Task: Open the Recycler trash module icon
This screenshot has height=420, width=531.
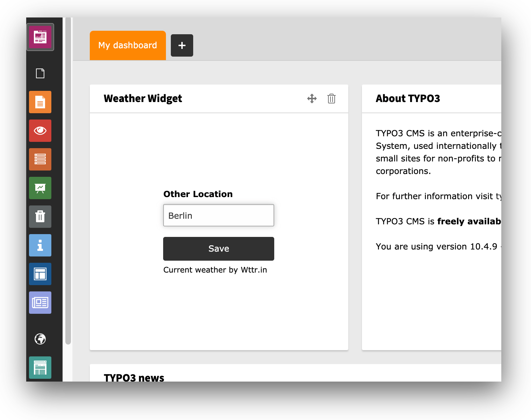Action: [x=40, y=217]
